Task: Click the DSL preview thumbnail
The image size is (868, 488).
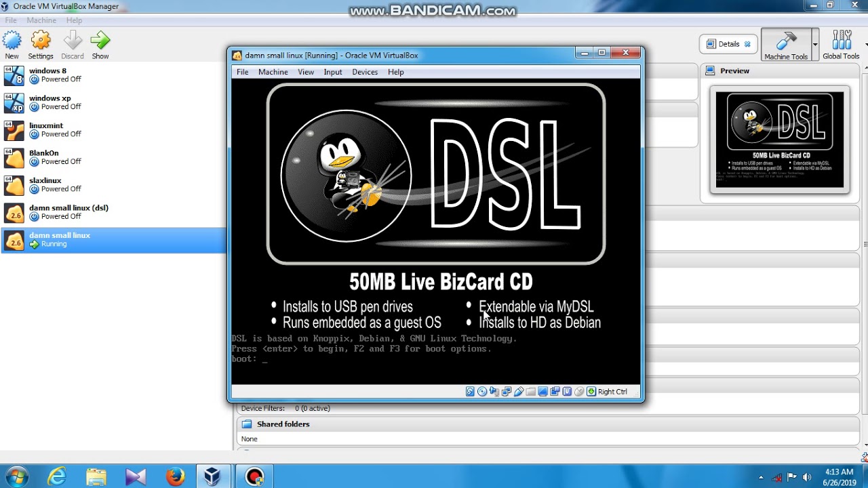Action: pyautogui.click(x=780, y=140)
